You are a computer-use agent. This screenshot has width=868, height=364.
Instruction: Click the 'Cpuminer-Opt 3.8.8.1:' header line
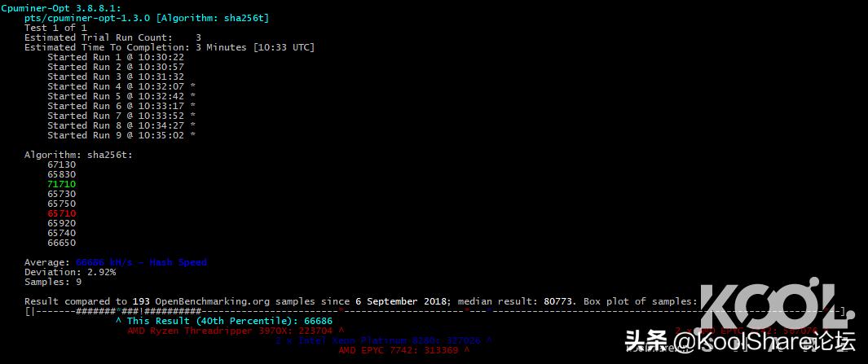61,8
